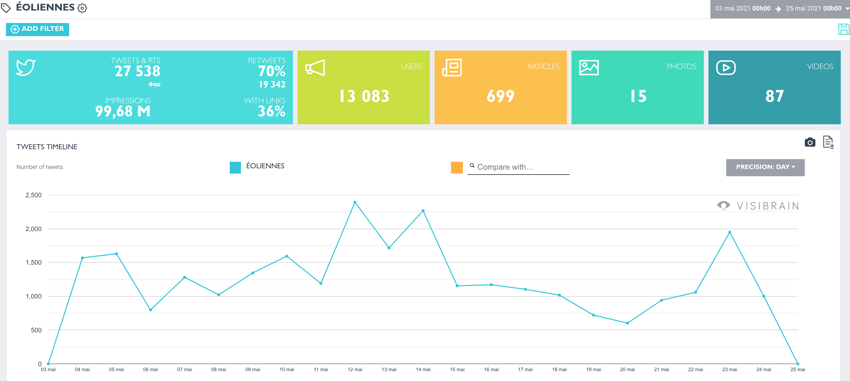850x381 pixels.
Task: Open the date range selector dropdown
Action: [780, 9]
